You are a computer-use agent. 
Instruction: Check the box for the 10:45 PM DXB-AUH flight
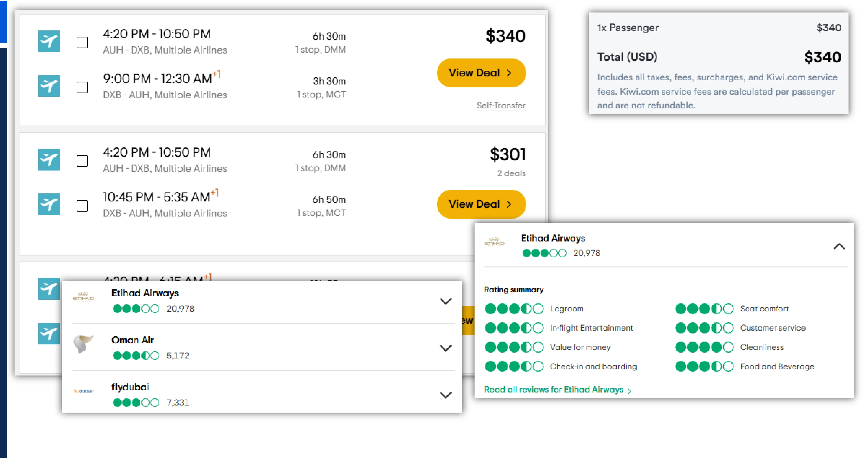pos(82,206)
